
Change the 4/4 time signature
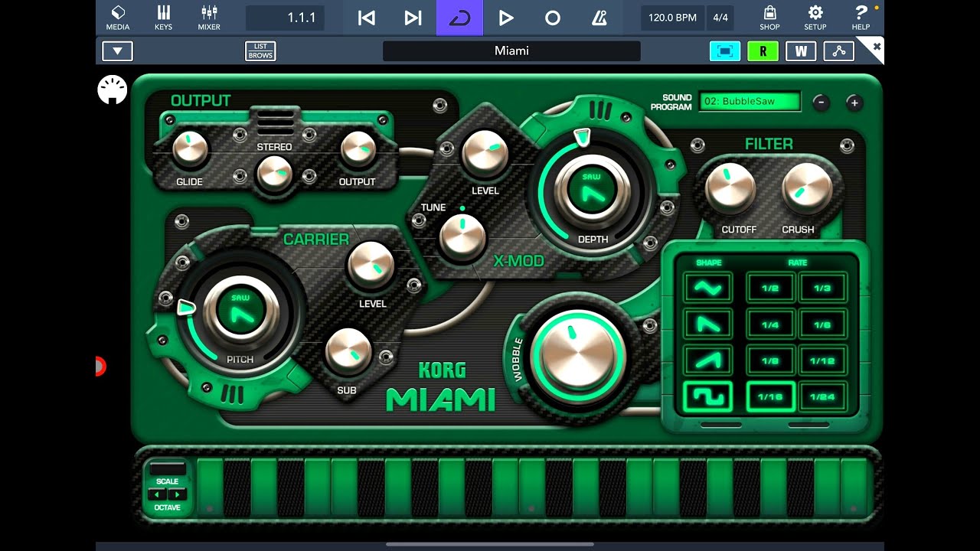[720, 18]
